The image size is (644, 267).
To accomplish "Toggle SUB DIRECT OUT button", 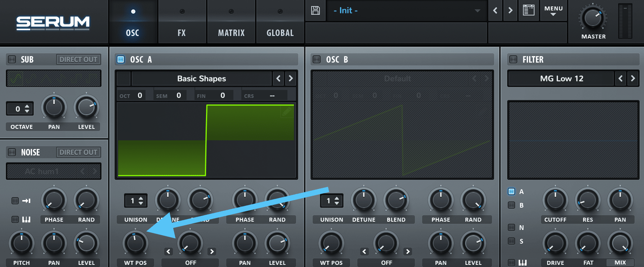I will pos(79,59).
